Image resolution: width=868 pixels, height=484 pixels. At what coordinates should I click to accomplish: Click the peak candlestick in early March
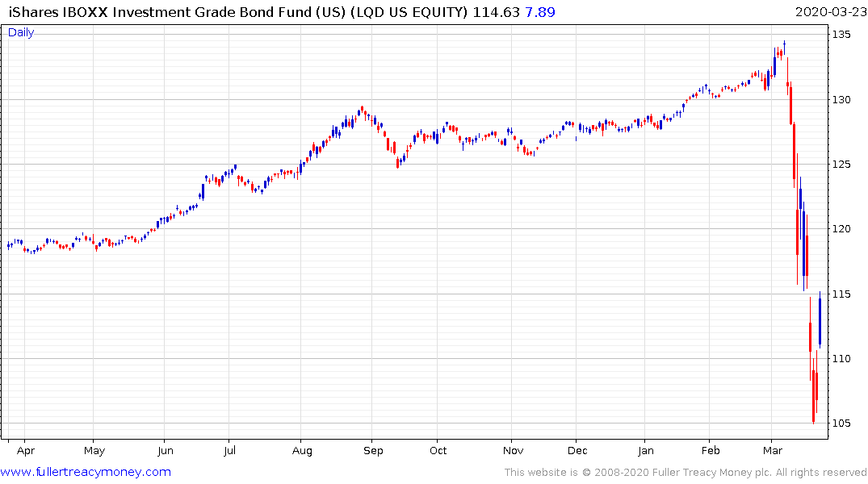point(784,48)
